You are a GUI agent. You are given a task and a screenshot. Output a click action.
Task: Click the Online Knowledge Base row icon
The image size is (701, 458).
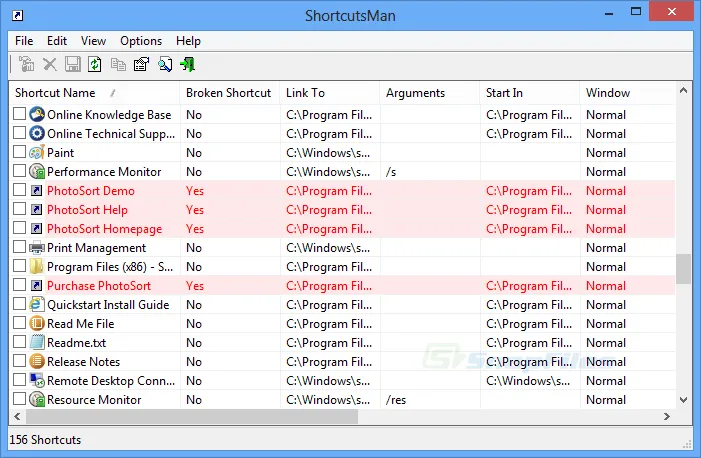pyautogui.click(x=37, y=114)
